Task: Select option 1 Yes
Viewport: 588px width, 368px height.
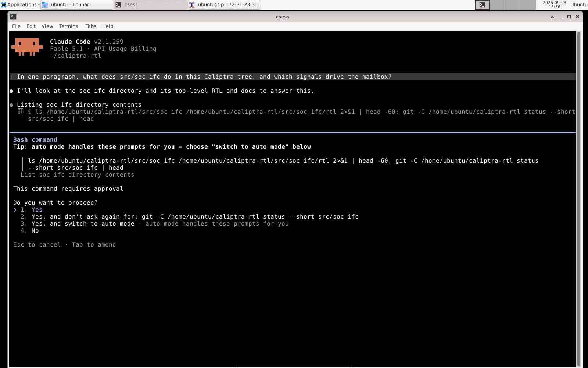Action: [31, 210]
